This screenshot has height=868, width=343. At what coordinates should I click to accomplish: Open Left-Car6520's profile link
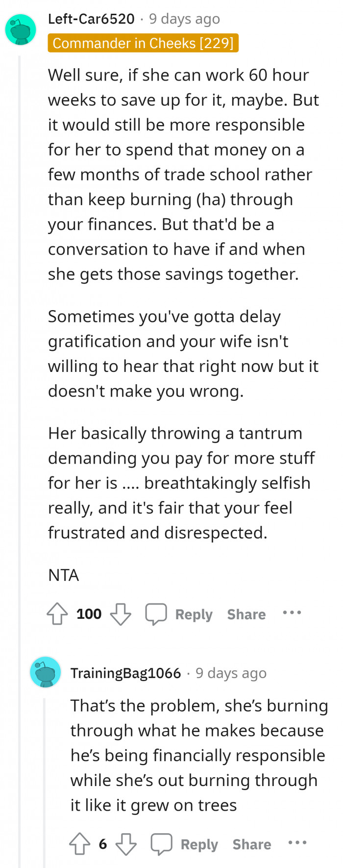91,19
